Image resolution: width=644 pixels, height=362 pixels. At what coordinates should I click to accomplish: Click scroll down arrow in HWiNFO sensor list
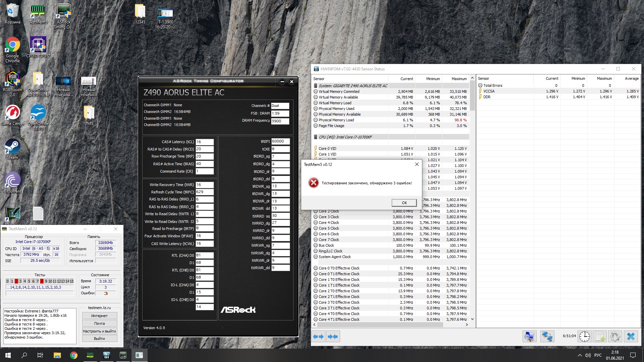(x=472, y=319)
